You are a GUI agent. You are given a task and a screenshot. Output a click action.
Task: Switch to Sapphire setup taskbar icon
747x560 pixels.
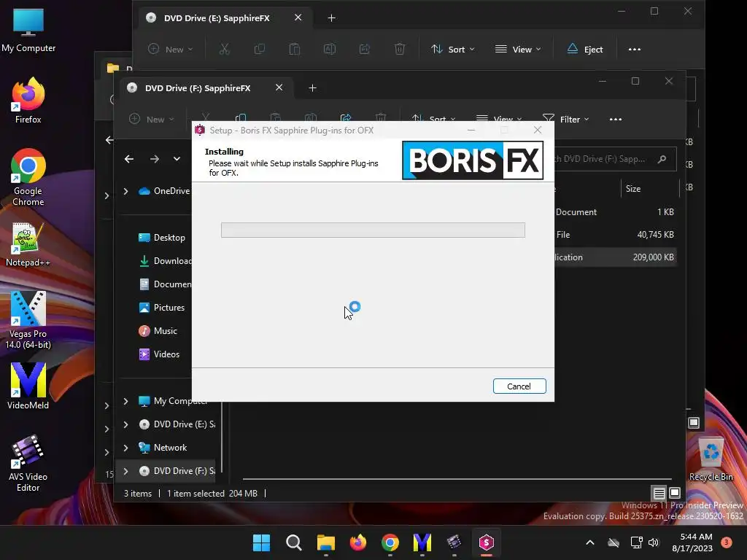[486, 542]
